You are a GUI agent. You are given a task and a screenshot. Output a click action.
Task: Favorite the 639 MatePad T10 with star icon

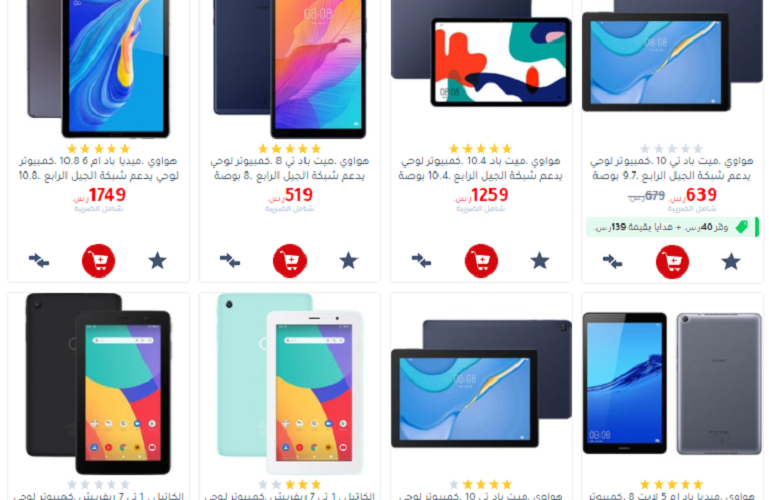click(731, 262)
